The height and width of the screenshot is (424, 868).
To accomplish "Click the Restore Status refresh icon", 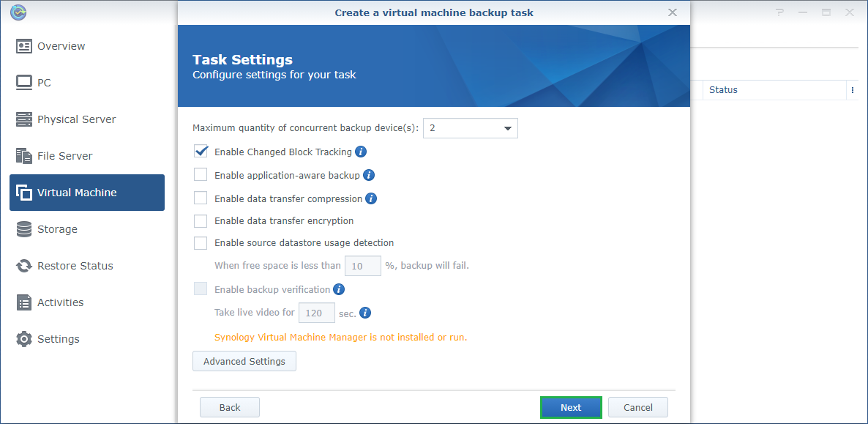I will coord(24,266).
